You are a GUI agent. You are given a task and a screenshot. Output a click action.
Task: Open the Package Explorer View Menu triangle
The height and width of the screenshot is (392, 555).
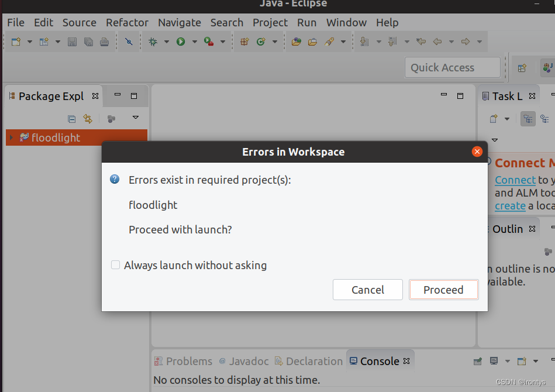coord(136,118)
